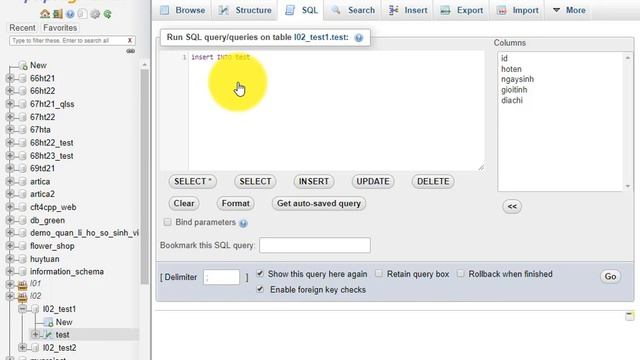The image size is (640, 360).
Task: Expand the artica database node
Action: click(x=10, y=181)
